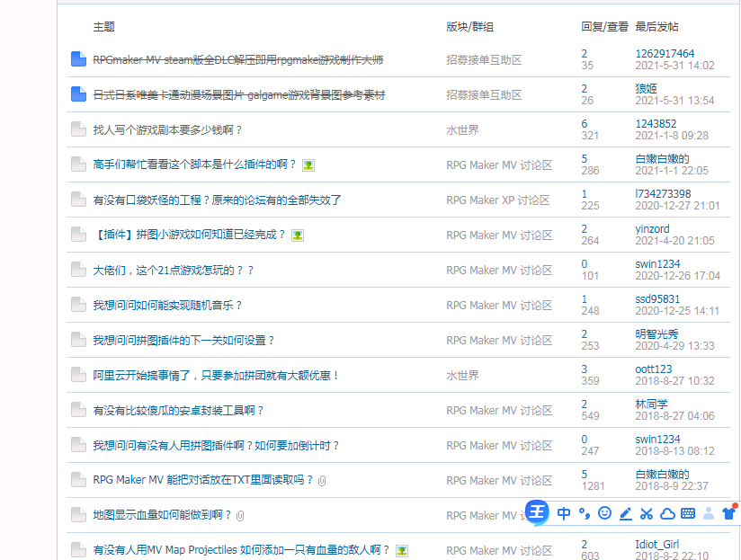View profile of user l734273398

[663, 193]
